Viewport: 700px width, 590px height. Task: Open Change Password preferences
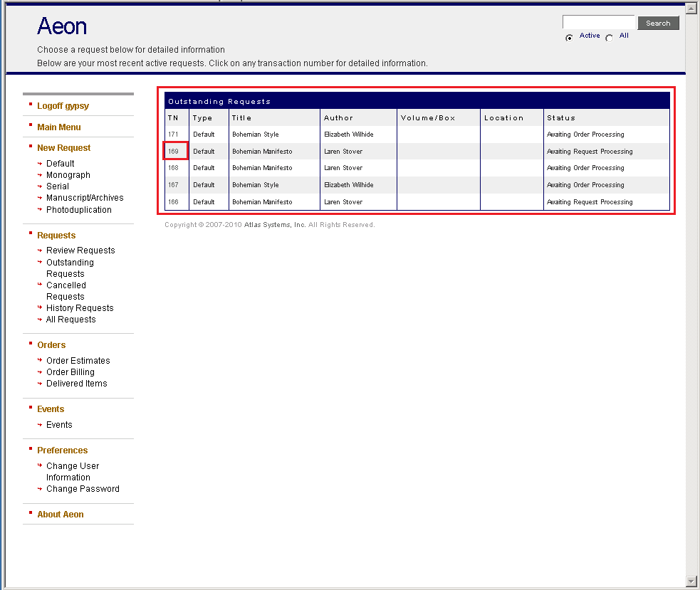tap(83, 489)
